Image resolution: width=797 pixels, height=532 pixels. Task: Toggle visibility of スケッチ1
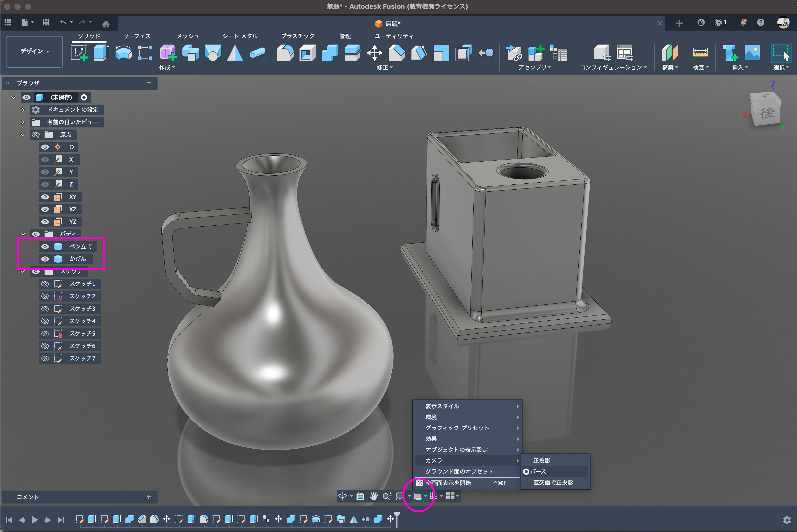click(x=45, y=284)
